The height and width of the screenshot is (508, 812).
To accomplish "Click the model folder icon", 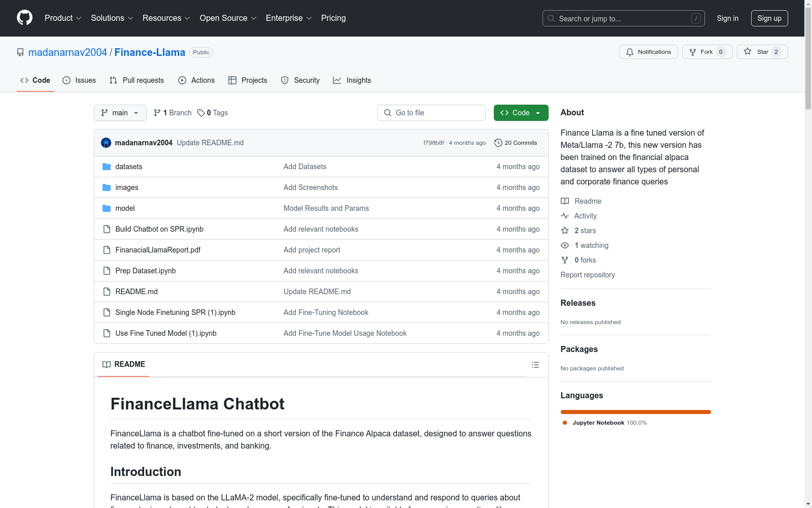I will pos(107,208).
